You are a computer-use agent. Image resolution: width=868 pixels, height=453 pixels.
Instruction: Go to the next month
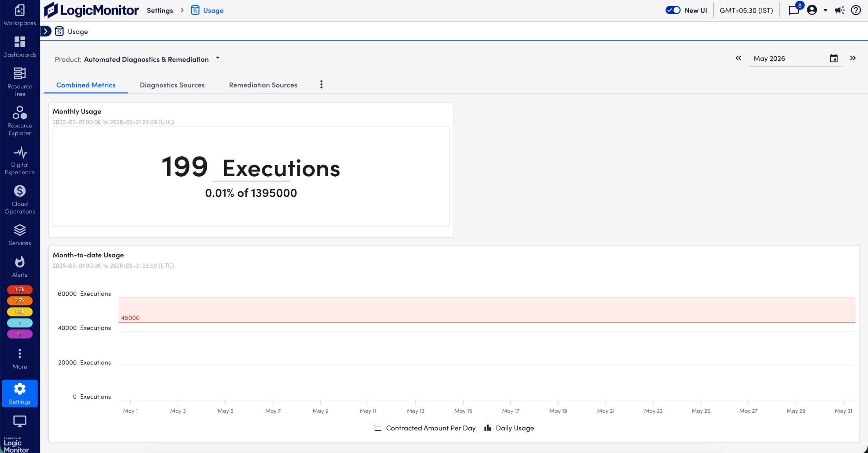pos(853,58)
